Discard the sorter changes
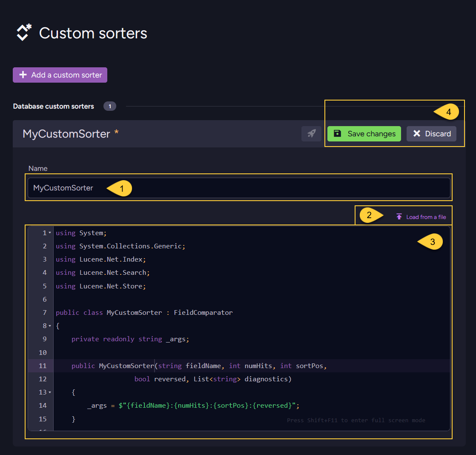 [x=431, y=134]
